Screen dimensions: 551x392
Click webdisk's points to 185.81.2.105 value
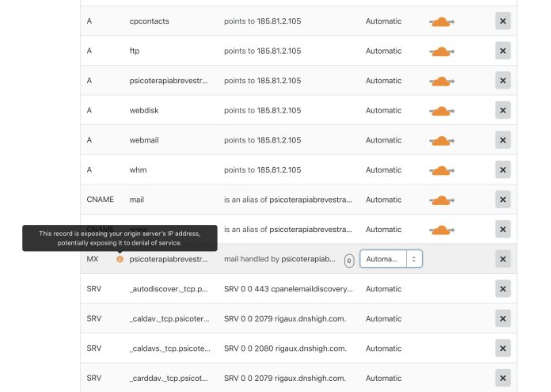(263, 110)
